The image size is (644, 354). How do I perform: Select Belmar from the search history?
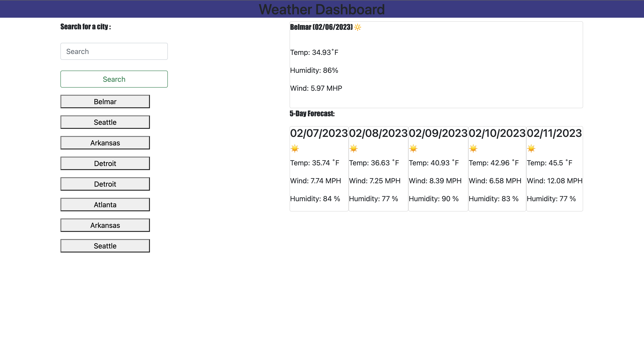tap(105, 101)
